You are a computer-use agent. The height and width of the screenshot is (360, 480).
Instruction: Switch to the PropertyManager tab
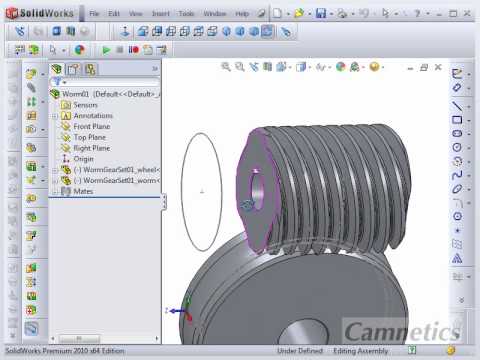(73, 69)
